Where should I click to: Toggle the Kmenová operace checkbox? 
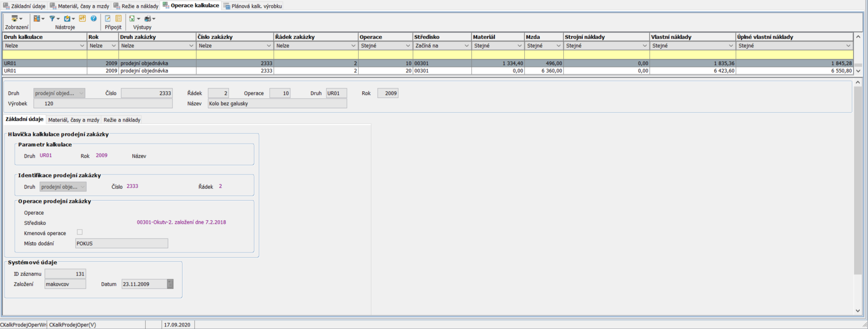point(80,233)
